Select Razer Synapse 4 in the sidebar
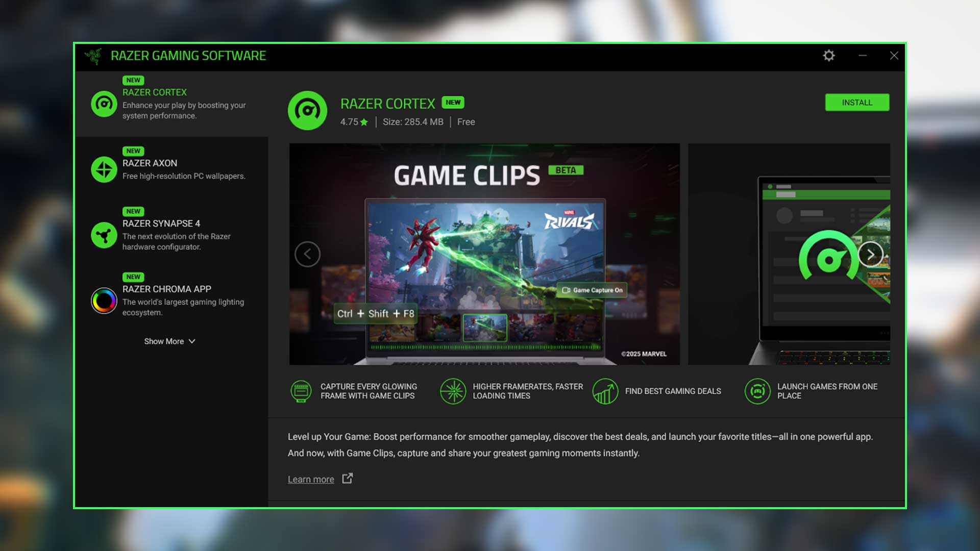 pyautogui.click(x=171, y=235)
